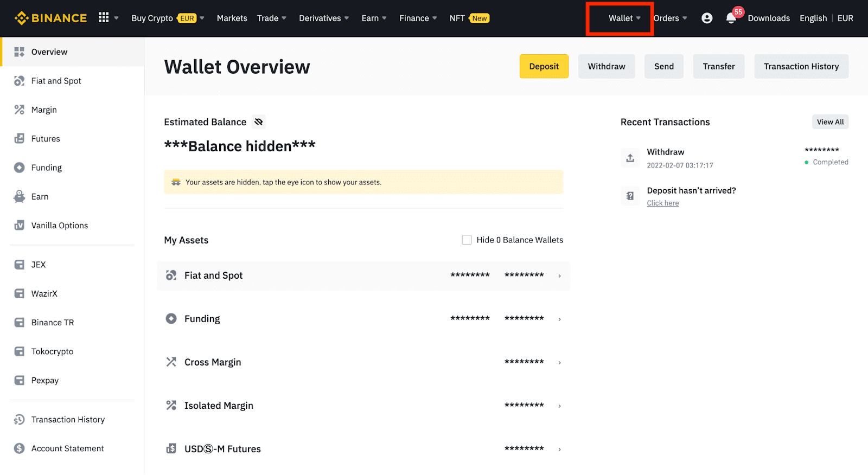The height and width of the screenshot is (475, 868).
Task: Click the Earn sidebar icon
Action: pyautogui.click(x=20, y=196)
